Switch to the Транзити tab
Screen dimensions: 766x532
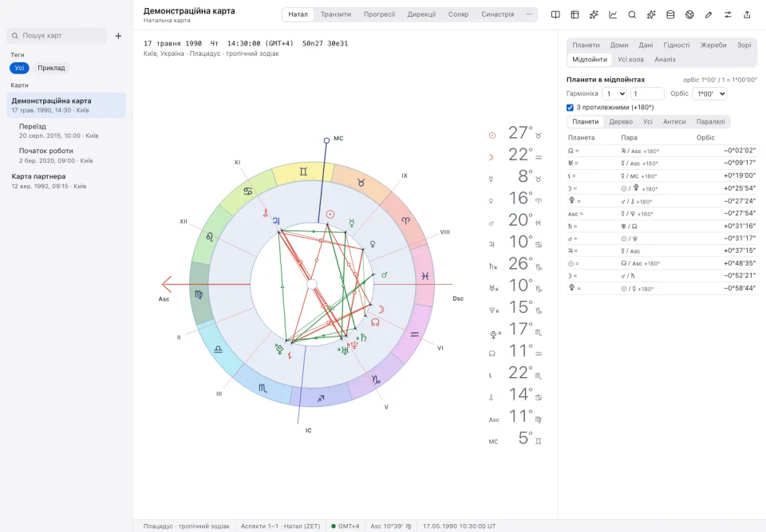(x=336, y=14)
